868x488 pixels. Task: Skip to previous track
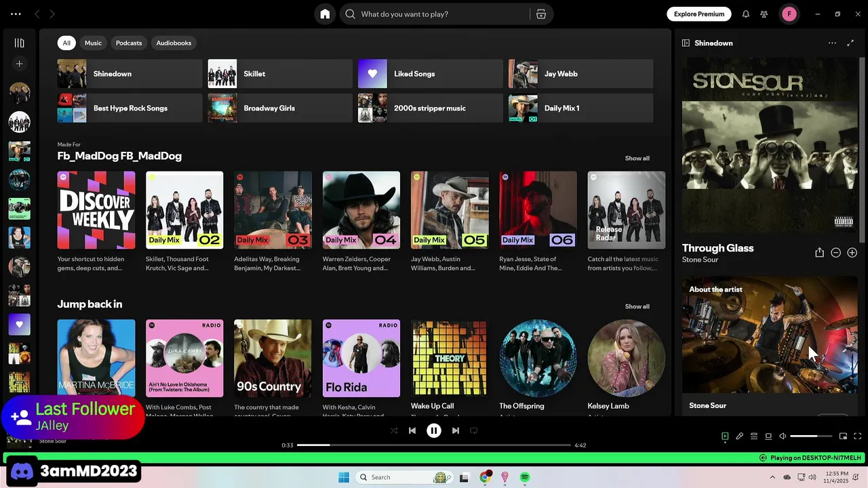tap(412, 430)
